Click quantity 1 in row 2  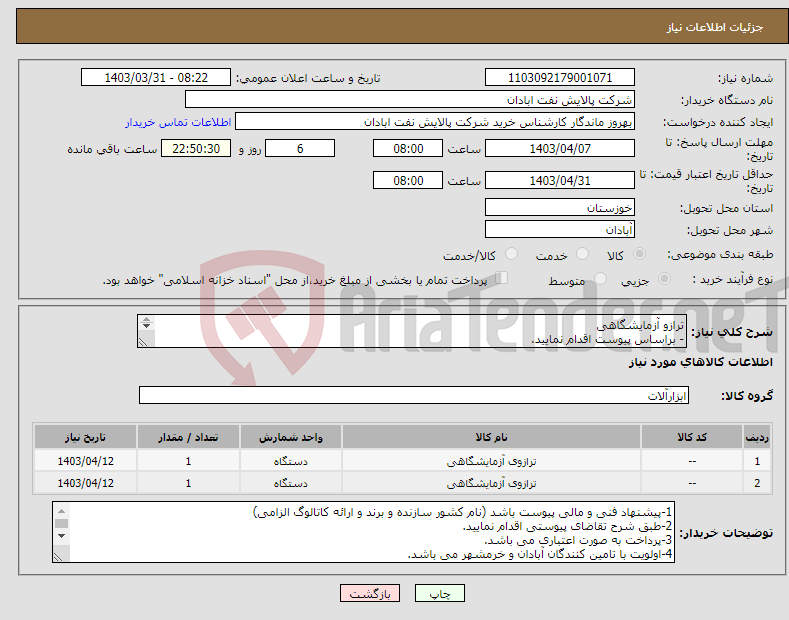[188, 483]
